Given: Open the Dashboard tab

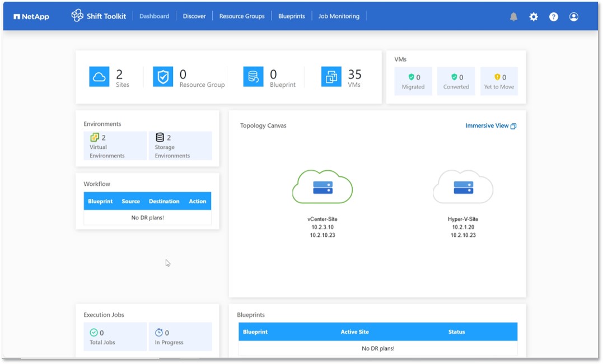Looking at the screenshot, I should [154, 16].
